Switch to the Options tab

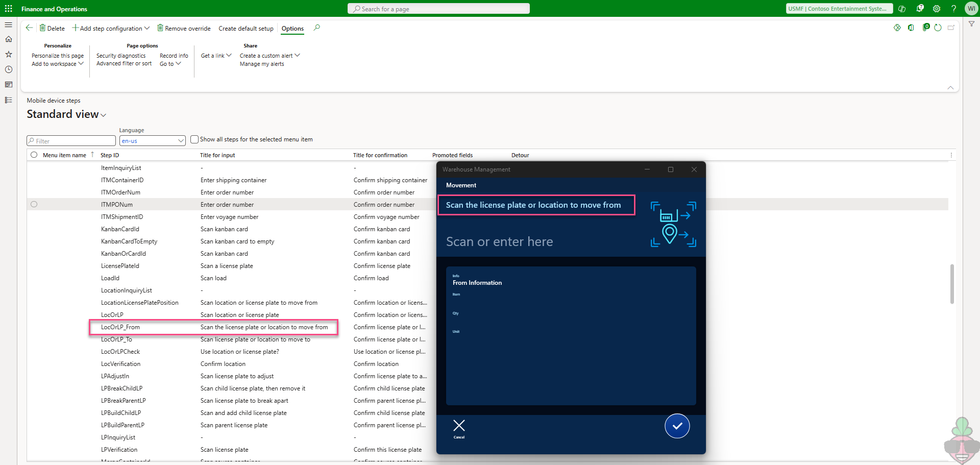pos(292,29)
